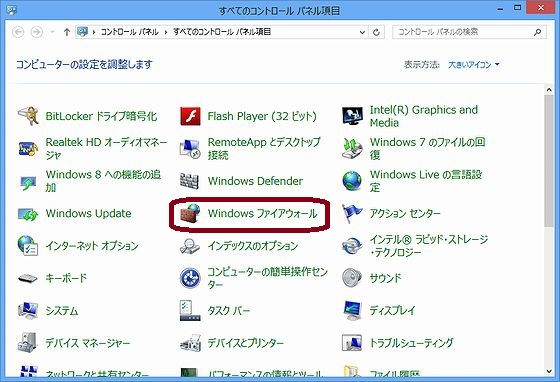Click the Windows Live の言語設定 globe icon

[352, 181]
